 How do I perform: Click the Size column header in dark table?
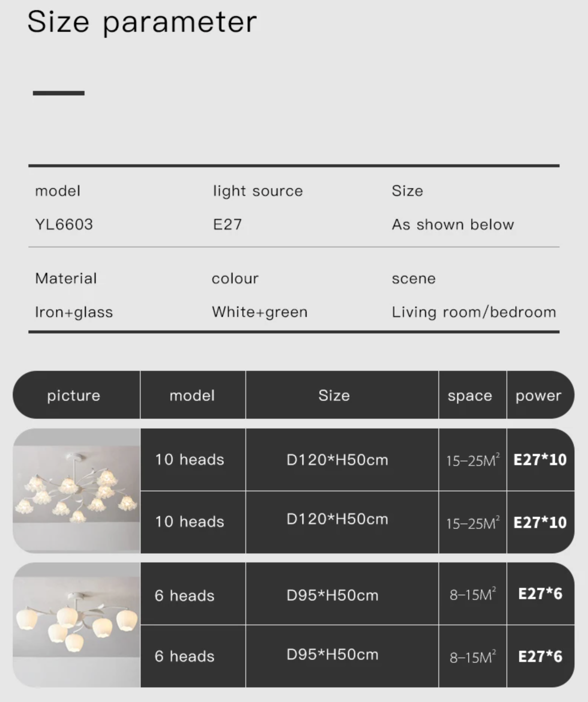pos(334,396)
